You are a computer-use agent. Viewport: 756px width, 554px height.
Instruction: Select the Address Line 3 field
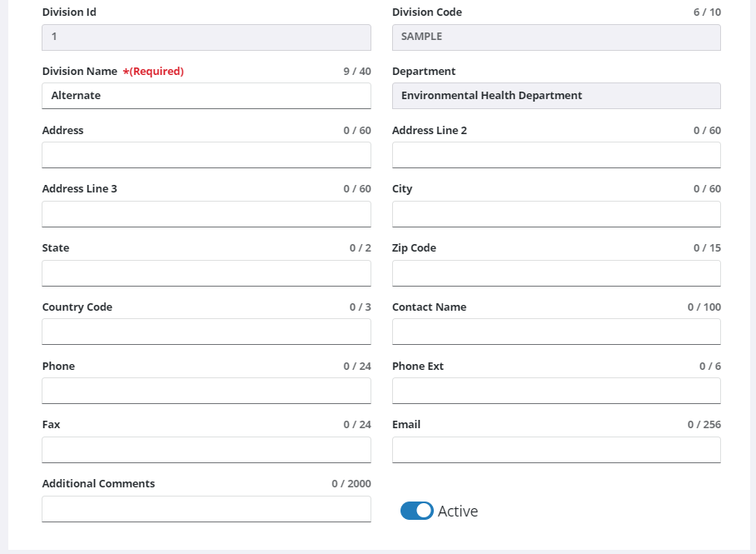click(206, 214)
